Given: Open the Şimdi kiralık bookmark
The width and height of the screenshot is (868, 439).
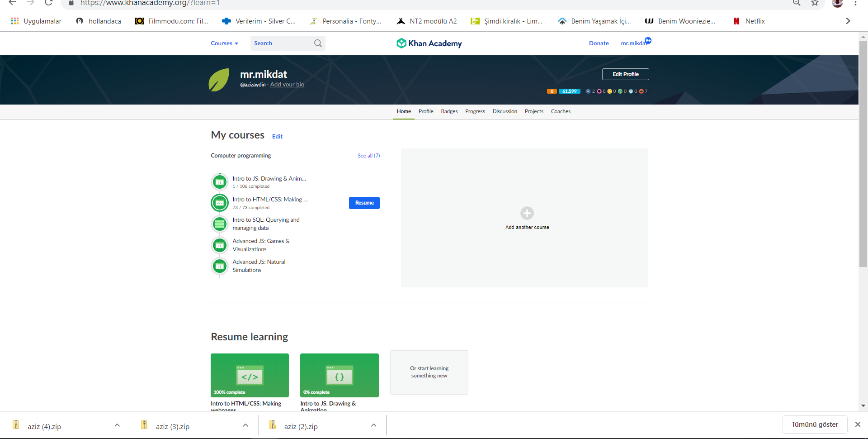Looking at the screenshot, I should click(506, 21).
